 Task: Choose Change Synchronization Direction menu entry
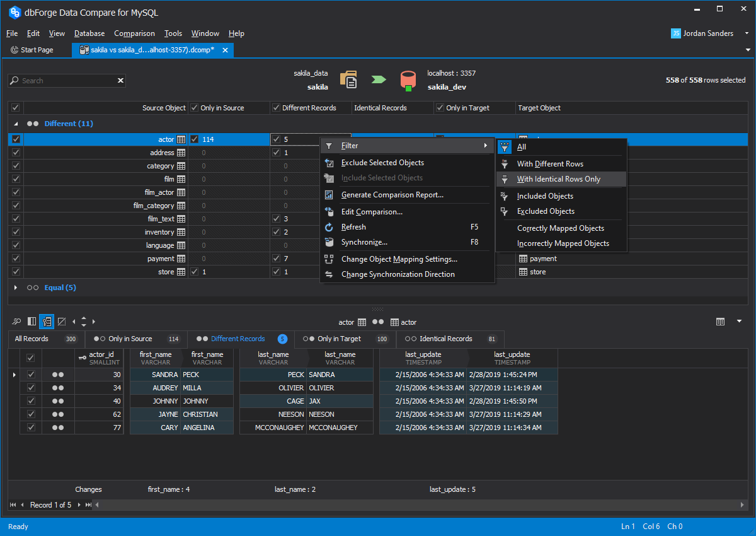[x=398, y=274]
